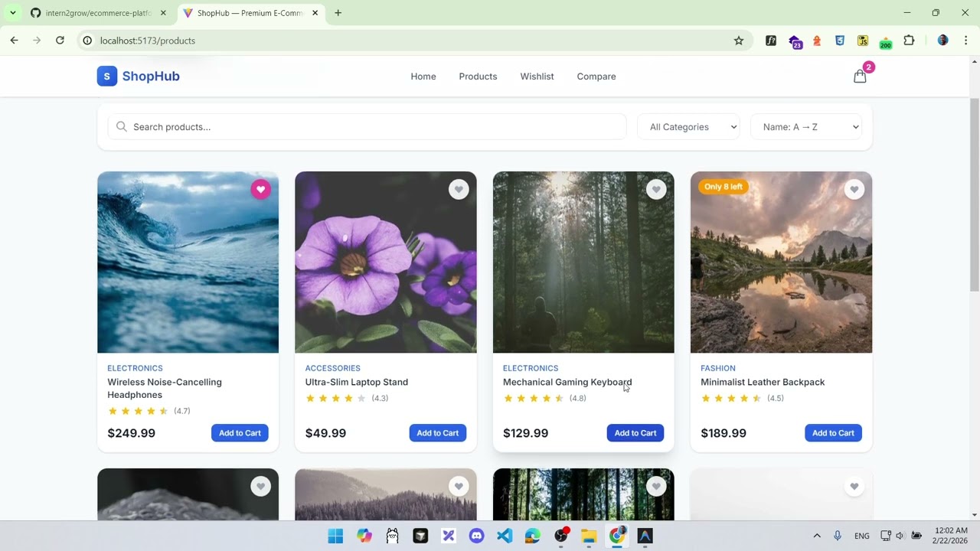Open the All Categories dropdown

[688, 127]
